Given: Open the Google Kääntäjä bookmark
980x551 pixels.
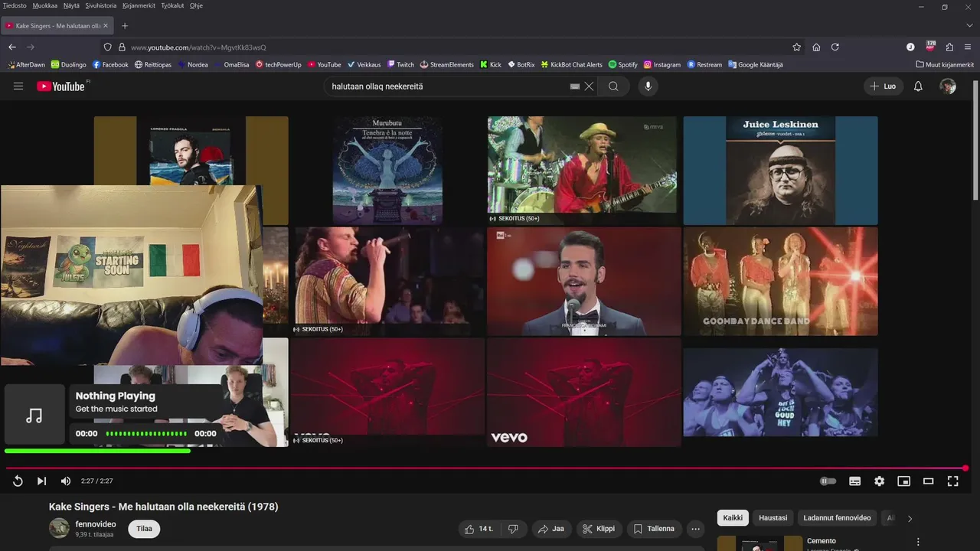Looking at the screenshot, I should coord(755,64).
